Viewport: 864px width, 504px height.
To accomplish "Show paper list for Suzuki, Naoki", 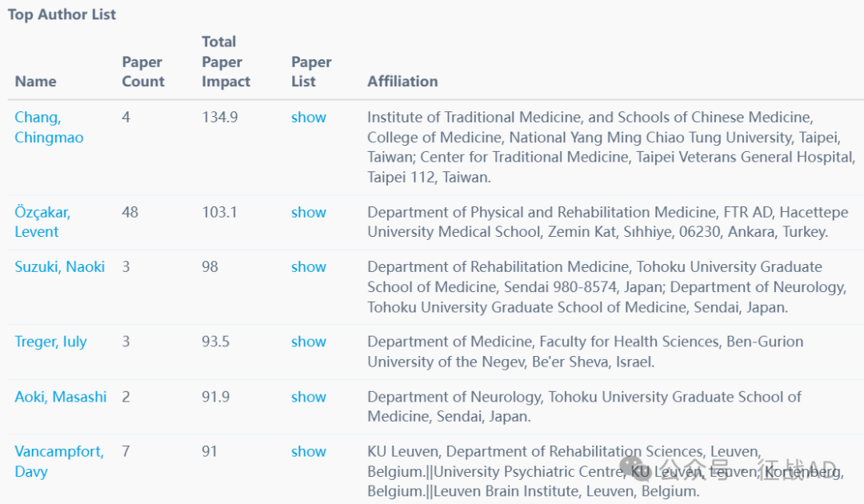I will (x=309, y=267).
